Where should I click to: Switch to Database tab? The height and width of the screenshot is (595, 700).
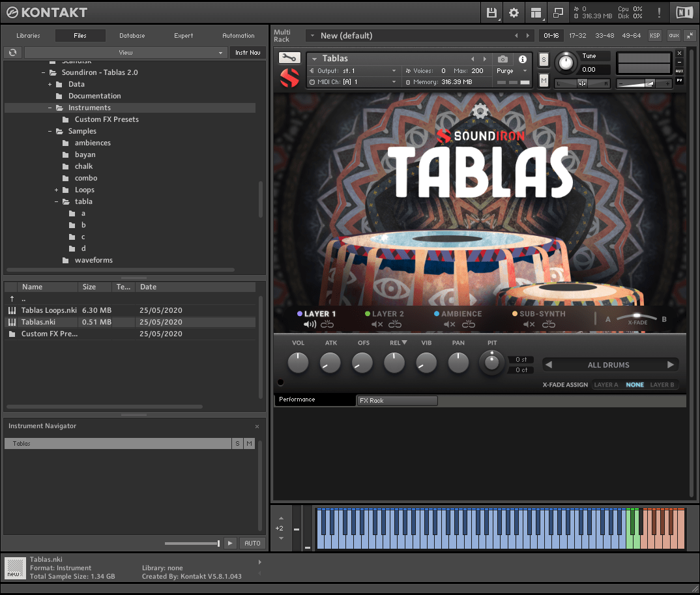point(132,36)
